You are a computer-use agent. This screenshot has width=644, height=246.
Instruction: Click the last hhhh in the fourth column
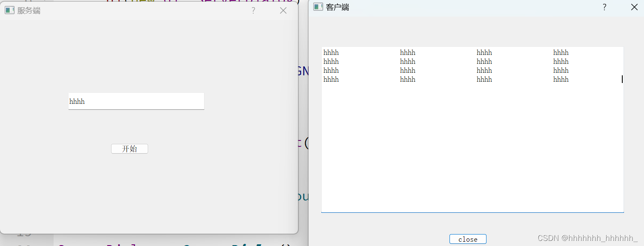(x=561, y=79)
